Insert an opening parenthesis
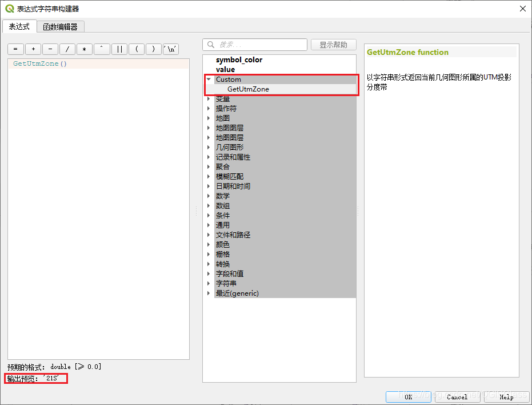 pos(137,49)
